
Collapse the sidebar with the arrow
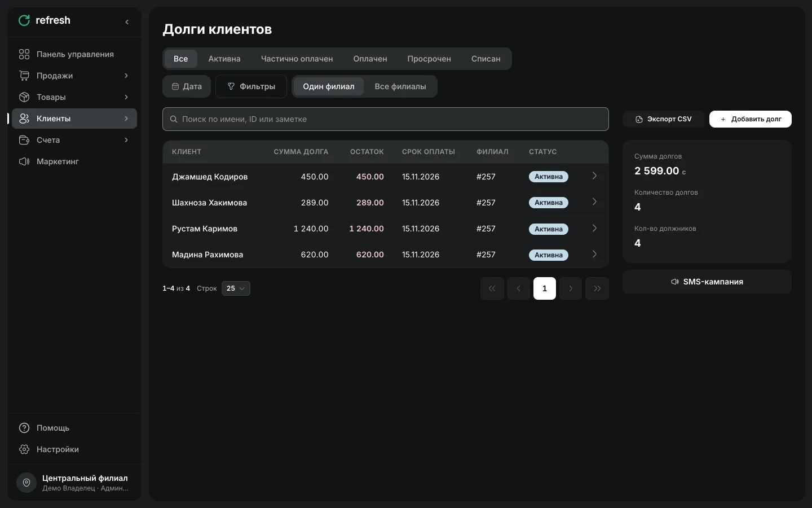tap(127, 22)
